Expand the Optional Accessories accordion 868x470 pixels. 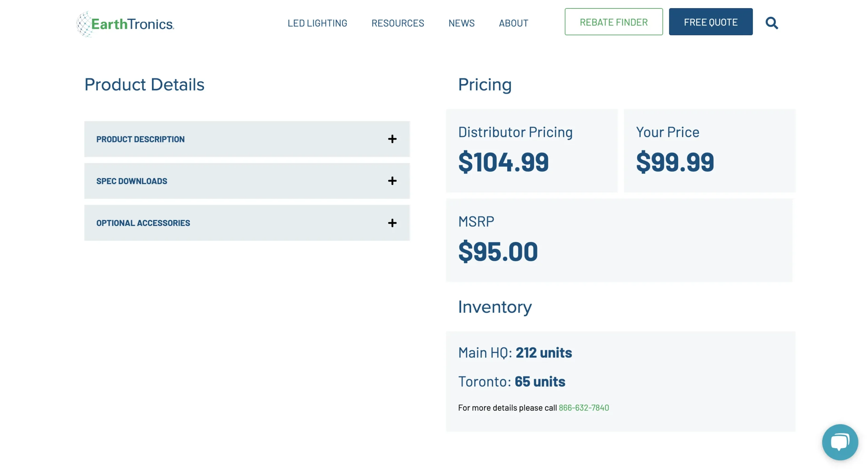[x=143, y=223]
